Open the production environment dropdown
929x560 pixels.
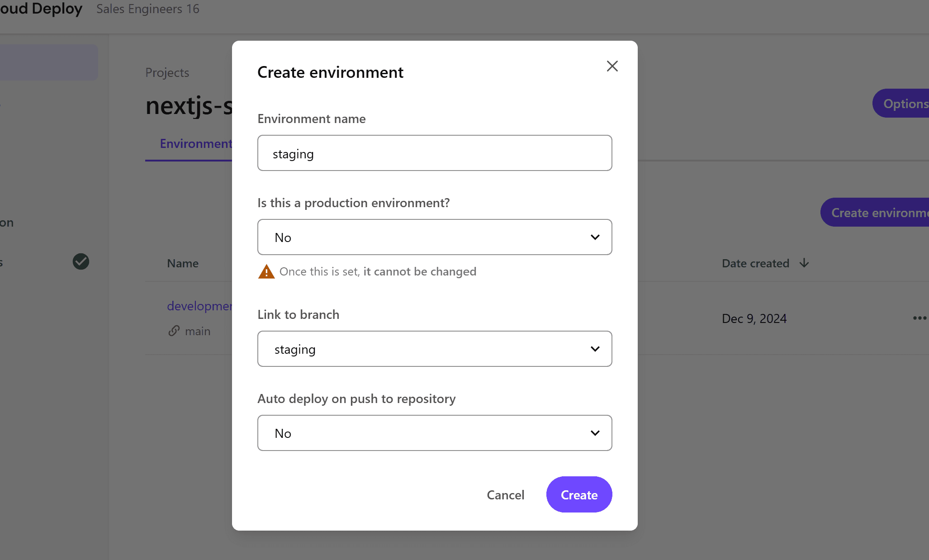click(x=434, y=237)
